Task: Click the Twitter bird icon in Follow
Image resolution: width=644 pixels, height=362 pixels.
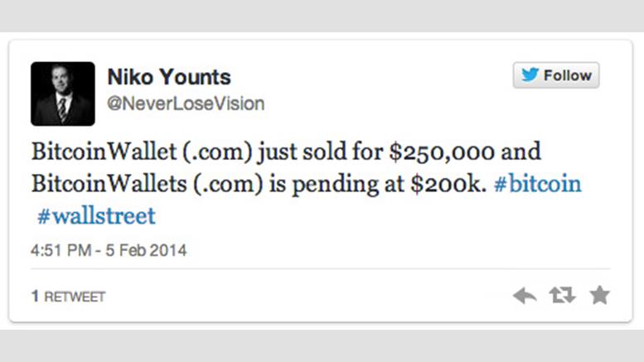Action: [530, 75]
